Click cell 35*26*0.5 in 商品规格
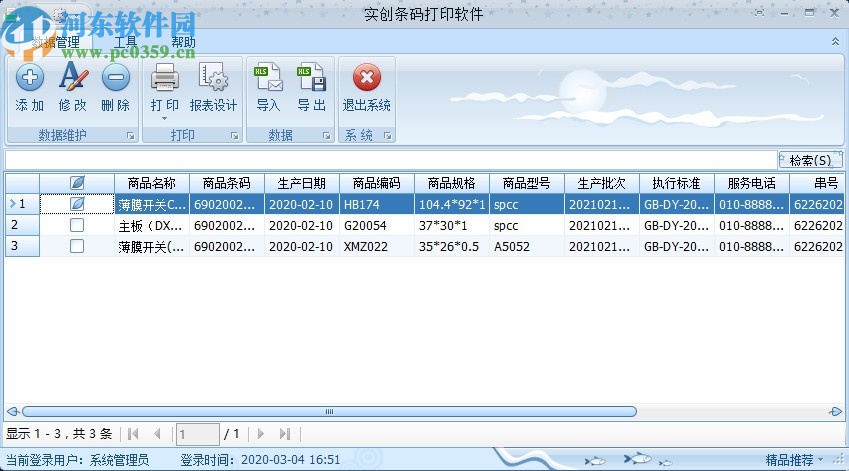Screen dimensions: 849x471 tap(452, 246)
